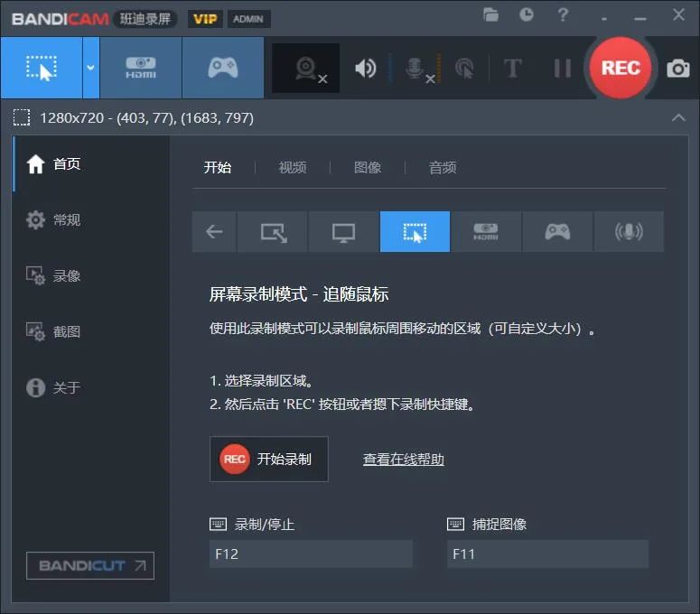Toggle the webcam overlay icon

pyautogui.click(x=306, y=69)
